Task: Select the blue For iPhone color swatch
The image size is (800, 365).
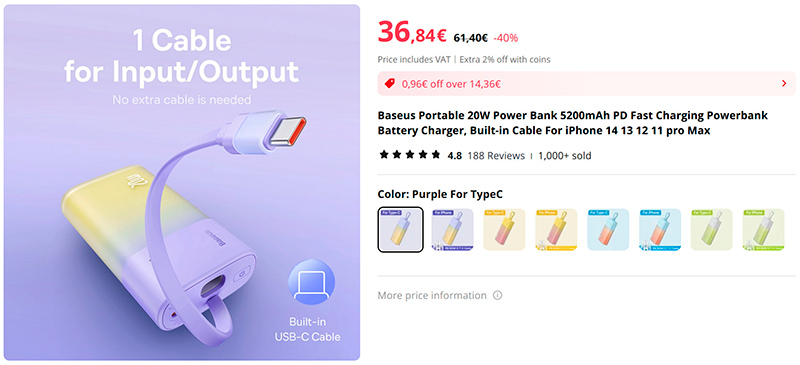Action: [660, 229]
